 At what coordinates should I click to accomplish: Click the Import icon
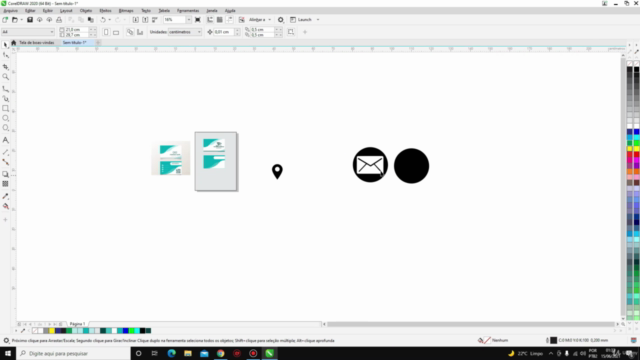(136, 20)
